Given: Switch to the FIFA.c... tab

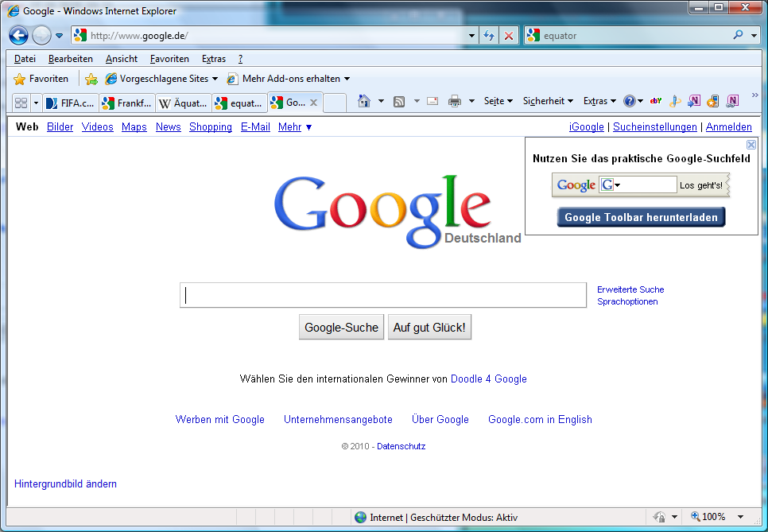Looking at the screenshot, I should click(x=71, y=103).
